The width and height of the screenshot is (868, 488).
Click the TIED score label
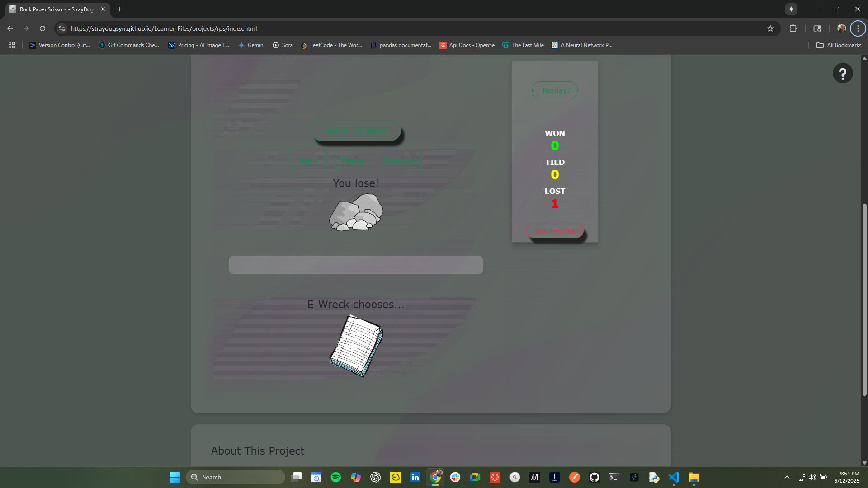pyautogui.click(x=555, y=162)
